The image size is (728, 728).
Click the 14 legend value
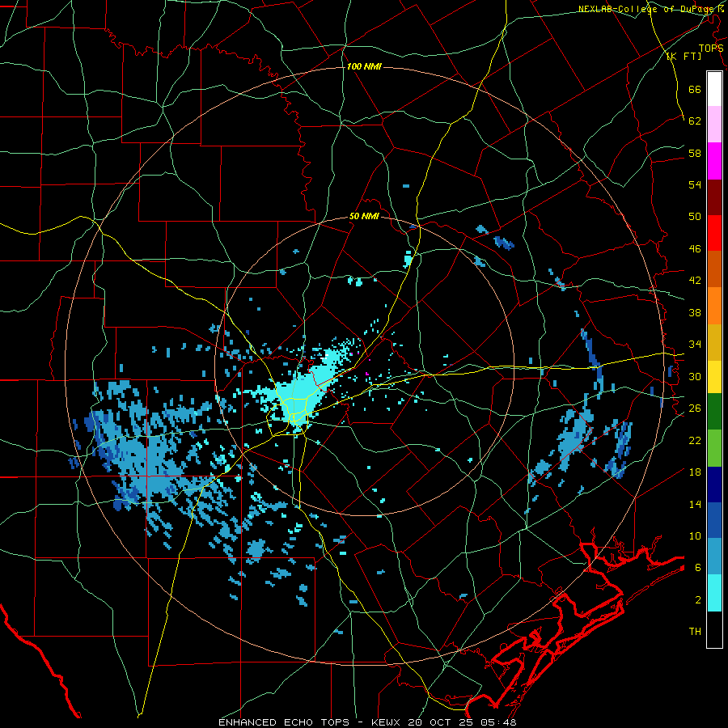(695, 504)
